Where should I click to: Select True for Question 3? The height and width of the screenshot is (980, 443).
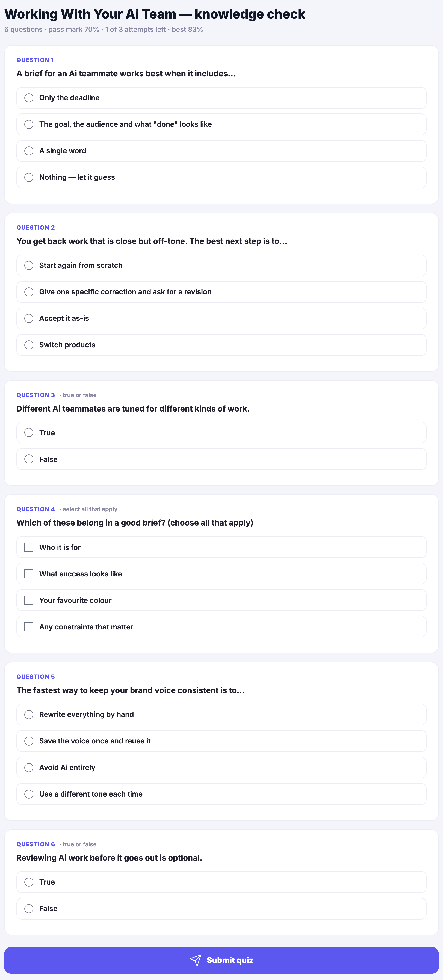[221, 433]
